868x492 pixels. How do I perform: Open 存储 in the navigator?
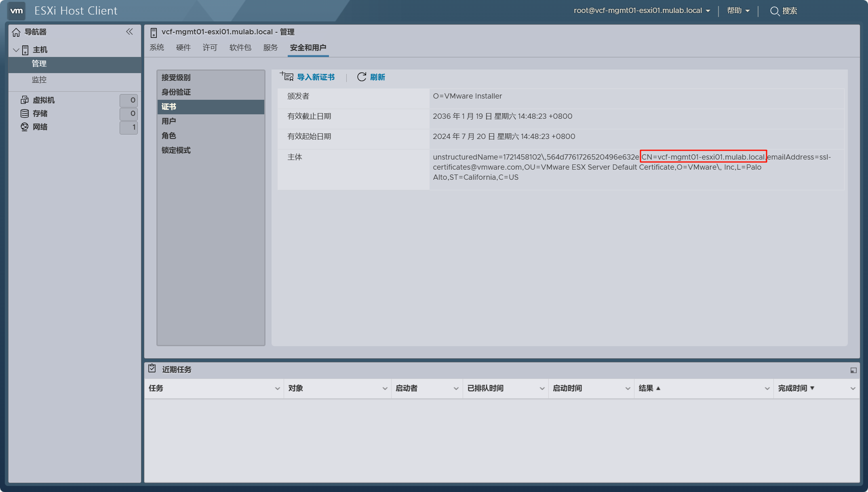coord(40,114)
